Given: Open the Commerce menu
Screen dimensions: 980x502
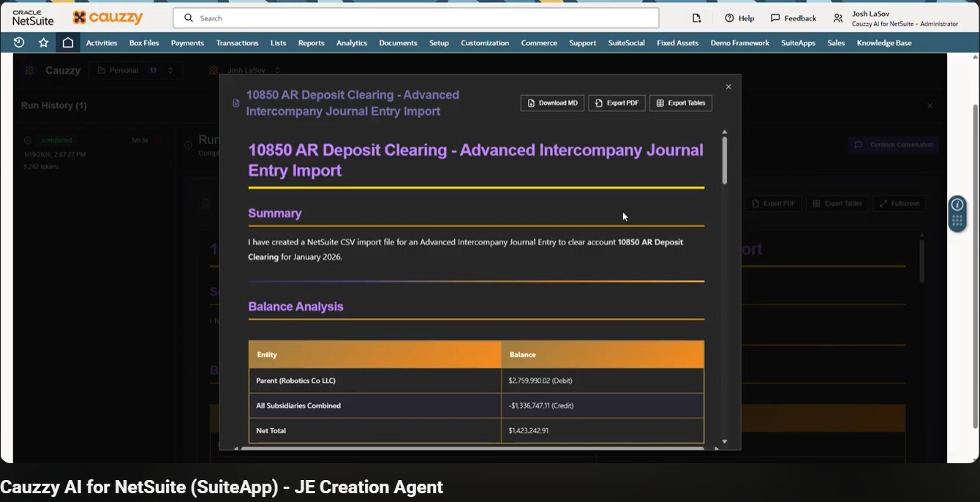Looking at the screenshot, I should click(x=539, y=43).
